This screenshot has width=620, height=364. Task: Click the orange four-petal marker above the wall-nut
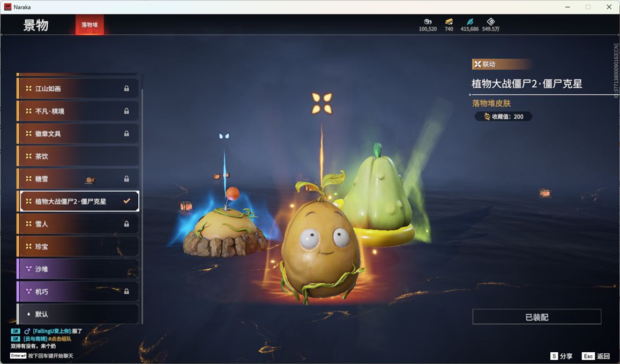[x=322, y=103]
